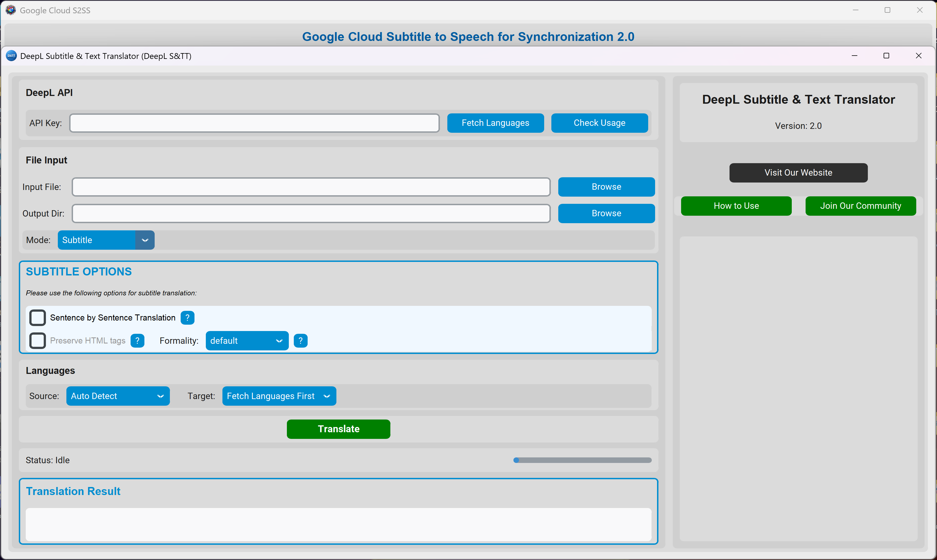Image resolution: width=937 pixels, height=560 pixels.
Task: Click help icon beside Sentence by Sentence Translation
Action: tap(187, 318)
